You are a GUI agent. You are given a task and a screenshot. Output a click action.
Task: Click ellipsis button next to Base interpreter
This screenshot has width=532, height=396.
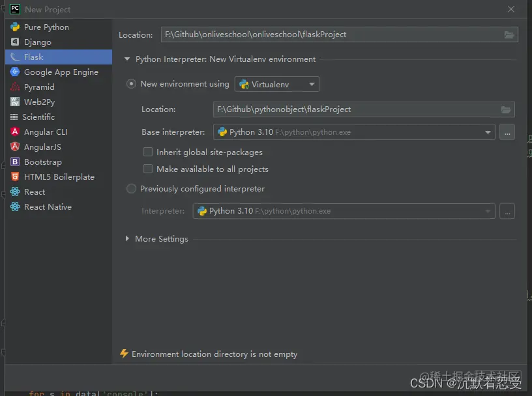click(x=507, y=132)
